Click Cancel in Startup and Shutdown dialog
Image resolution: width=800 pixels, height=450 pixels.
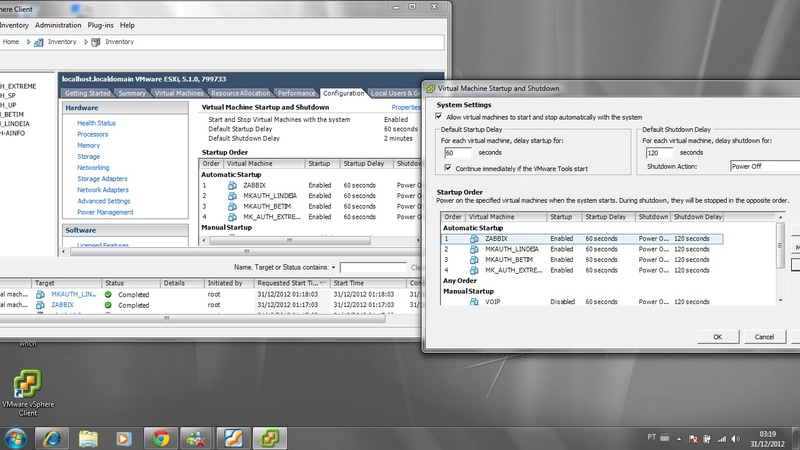coord(764,337)
